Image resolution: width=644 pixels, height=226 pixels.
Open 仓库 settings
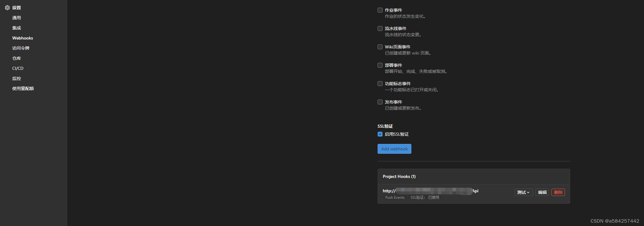click(17, 58)
